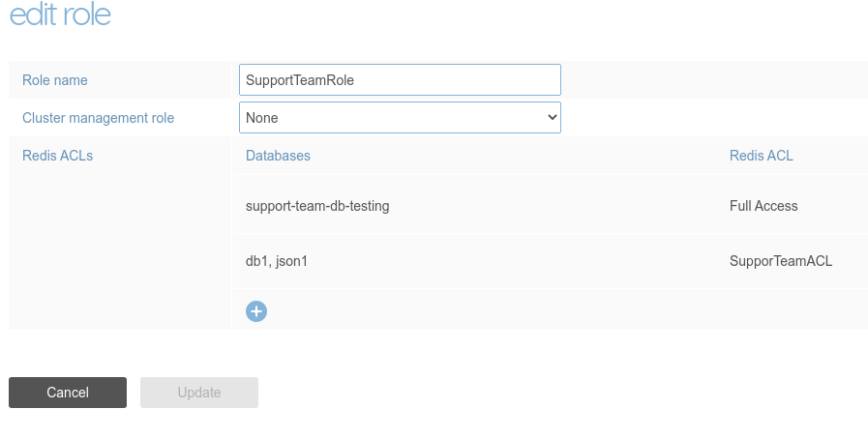Click the Cluster management role label
868x438 pixels.
tap(98, 118)
